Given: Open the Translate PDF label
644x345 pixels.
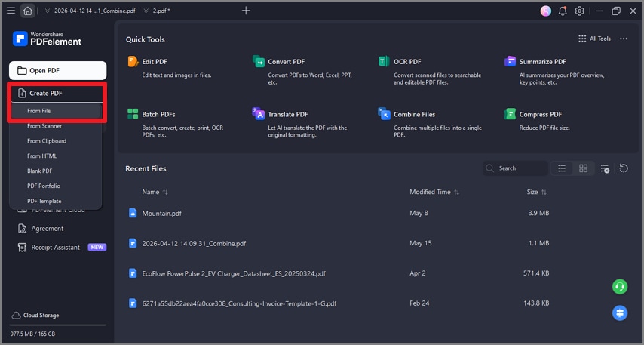Looking at the screenshot, I should pyautogui.click(x=288, y=114).
